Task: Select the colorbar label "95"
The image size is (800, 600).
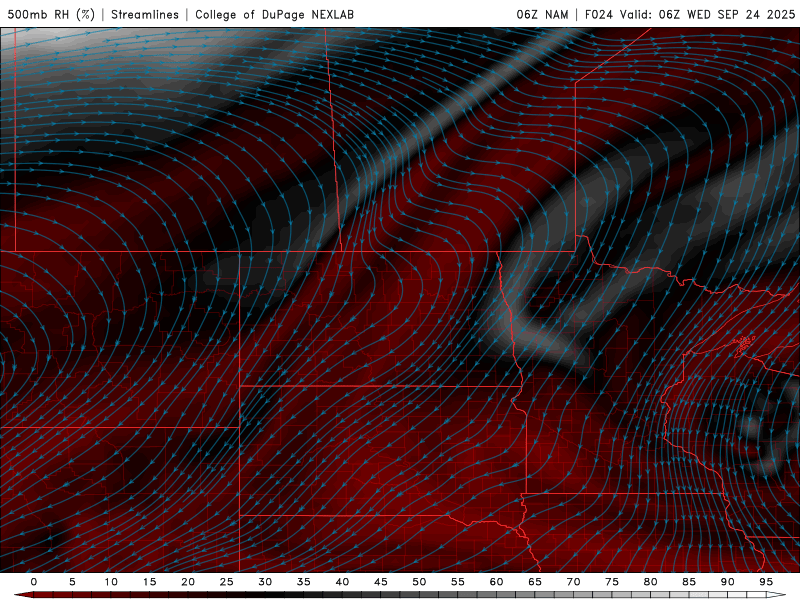Action: pos(766,582)
